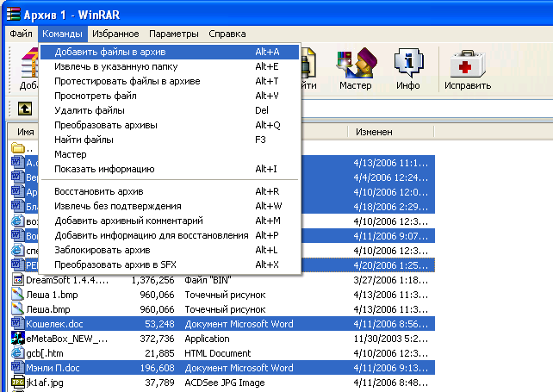Choose Добавить файлы в архив
This screenshot has width=553, height=392.
[170, 52]
